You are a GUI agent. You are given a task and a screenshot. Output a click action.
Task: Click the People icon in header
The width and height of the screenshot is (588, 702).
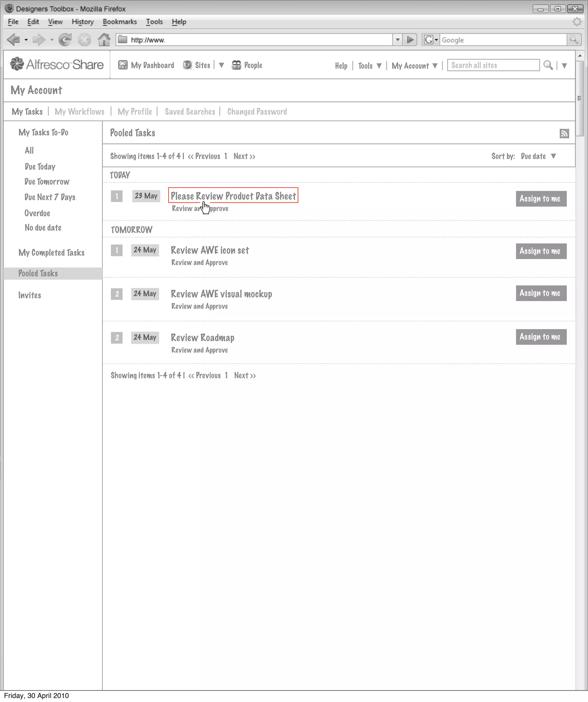(x=236, y=65)
